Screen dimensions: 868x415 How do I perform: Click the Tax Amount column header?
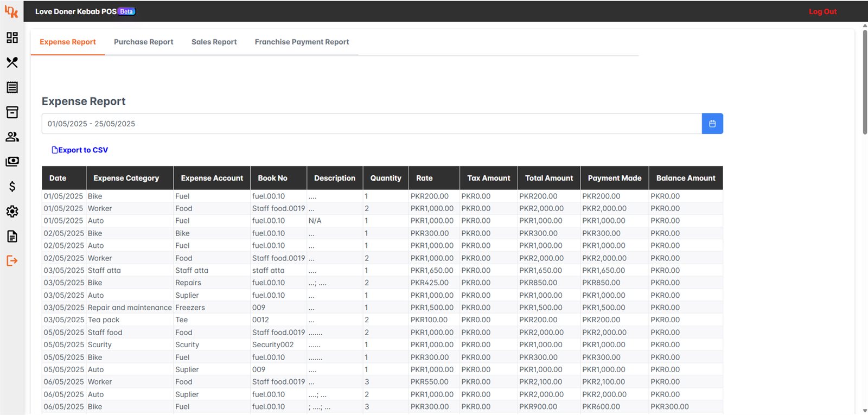[489, 178]
